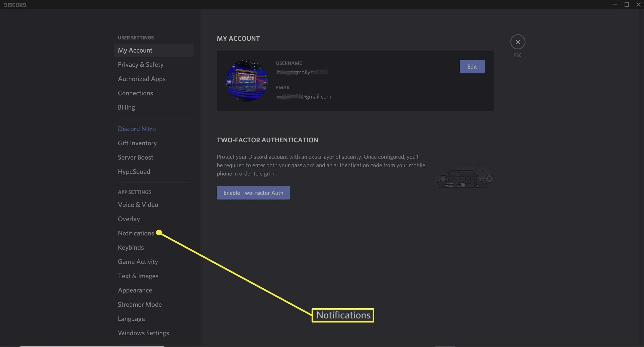This screenshot has width=644, height=347.
Task: Open Overlay app settings
Action: pos(128,219)
